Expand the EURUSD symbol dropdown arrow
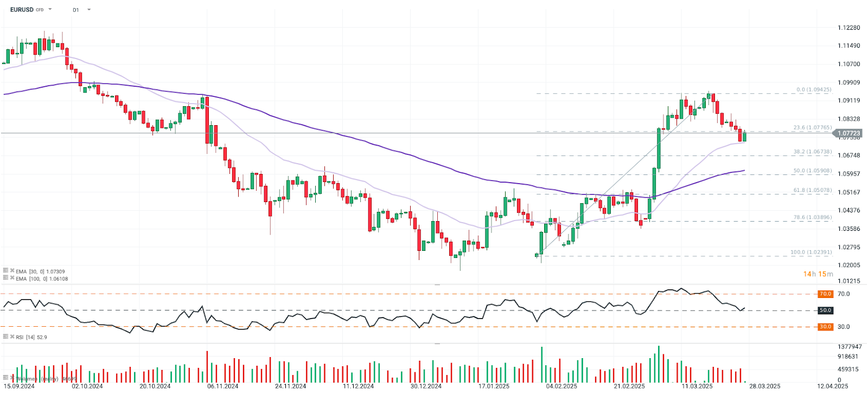 pos(50,9)
